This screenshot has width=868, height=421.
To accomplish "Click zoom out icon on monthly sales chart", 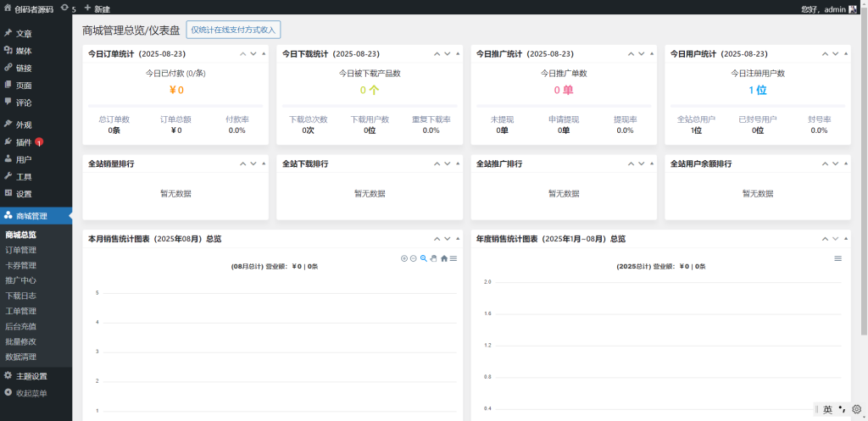I will pos(413,258).
